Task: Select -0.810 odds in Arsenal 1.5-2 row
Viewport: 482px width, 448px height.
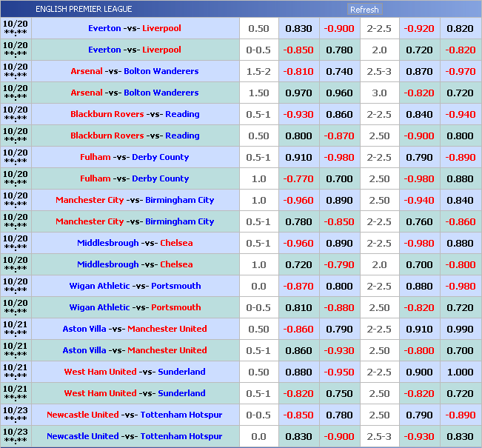Action: [298, 72]
